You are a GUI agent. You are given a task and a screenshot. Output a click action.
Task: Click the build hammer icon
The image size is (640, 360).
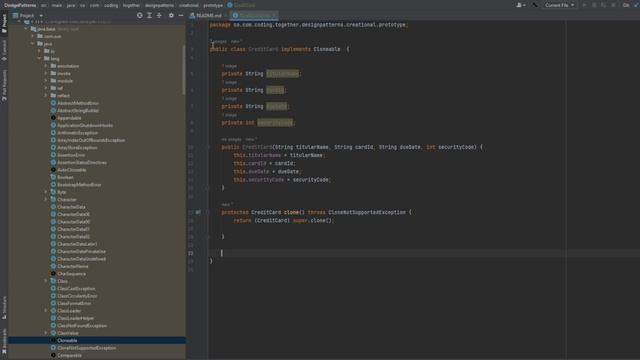coord(534,5)
